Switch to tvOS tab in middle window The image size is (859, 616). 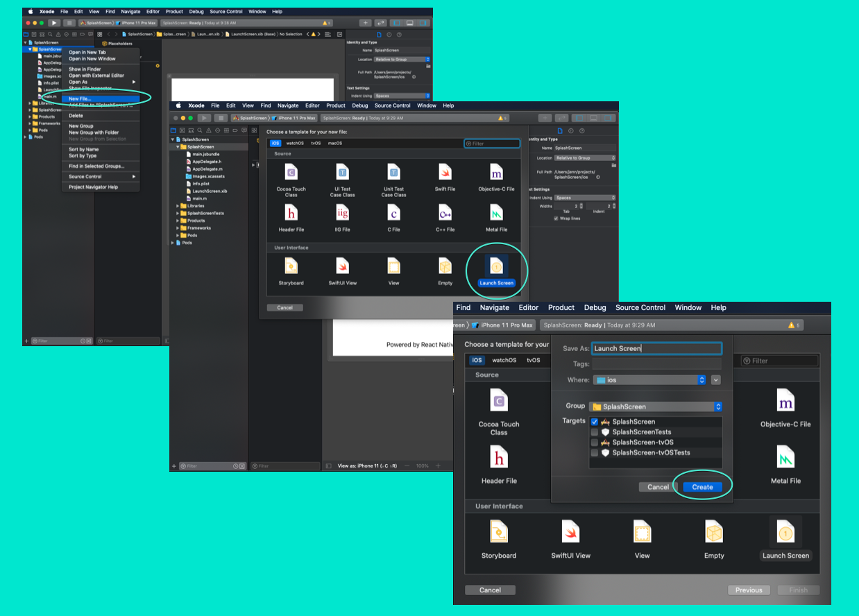[316, 143]
